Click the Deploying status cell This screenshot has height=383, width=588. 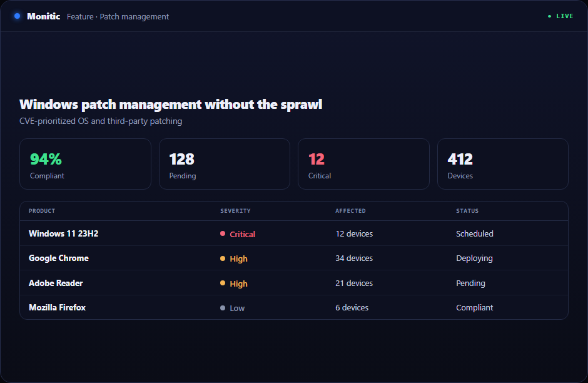(x=474, y=258)
